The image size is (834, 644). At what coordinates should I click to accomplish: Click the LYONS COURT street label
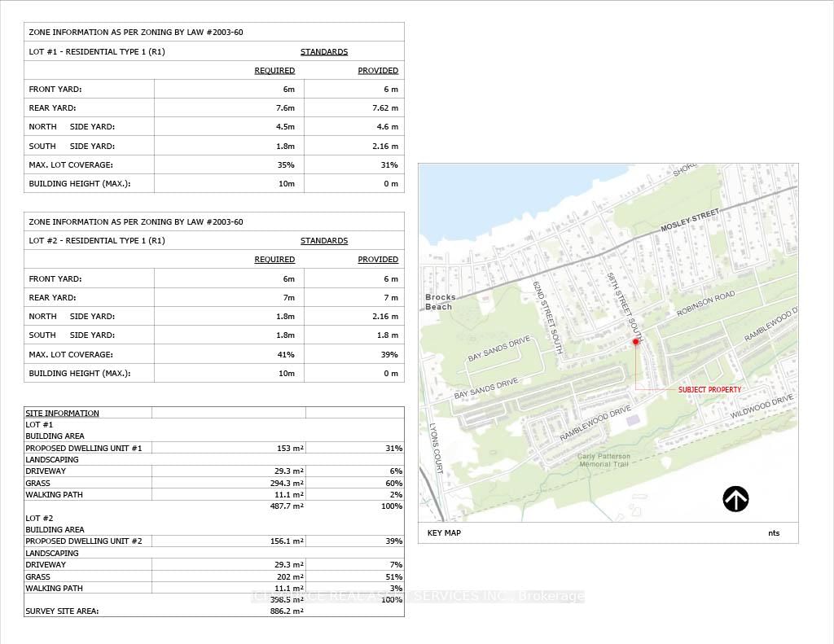[x=437, y=449]
